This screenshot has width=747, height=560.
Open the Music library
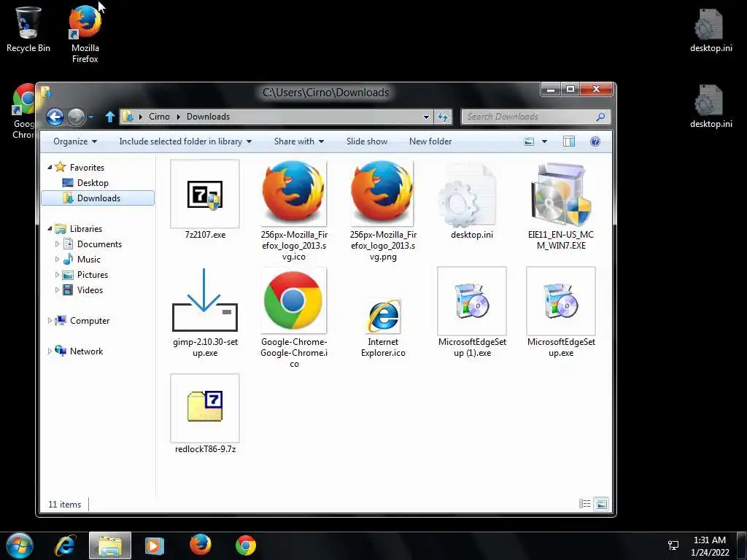82,259
